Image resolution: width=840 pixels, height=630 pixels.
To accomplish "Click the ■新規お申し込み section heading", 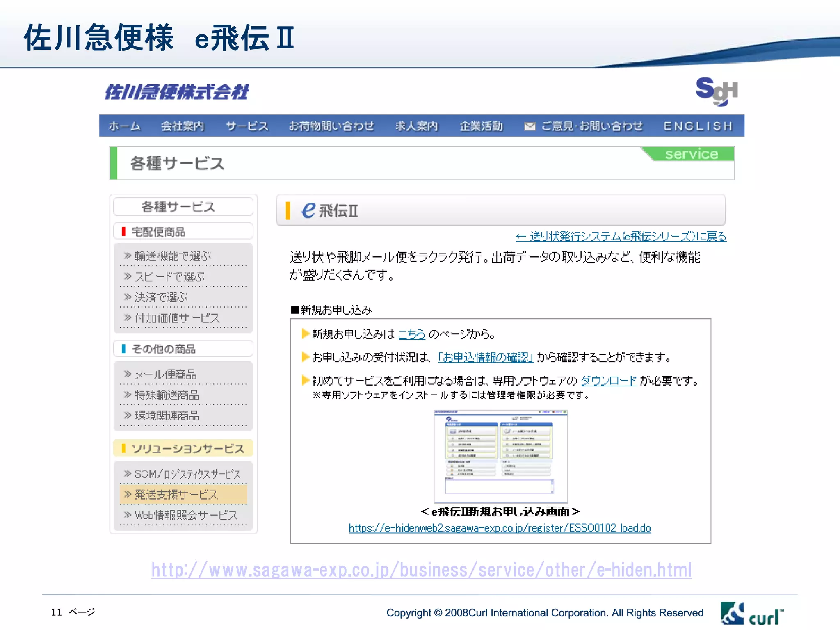I will [331, 310].
